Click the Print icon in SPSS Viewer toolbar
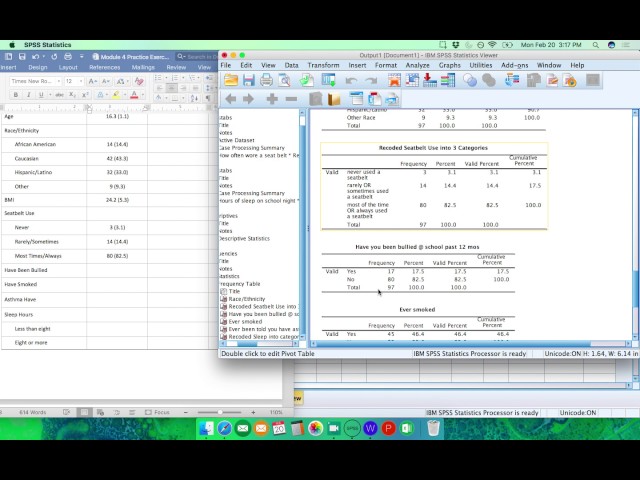Screen dimensions: 640x480 click(x=267, y=80)
